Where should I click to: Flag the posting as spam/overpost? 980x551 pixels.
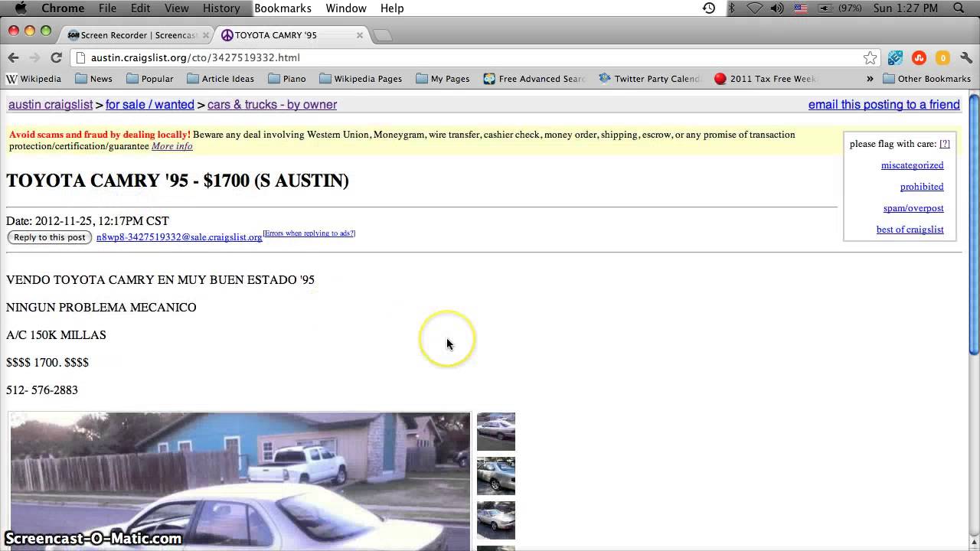[913, 208]
